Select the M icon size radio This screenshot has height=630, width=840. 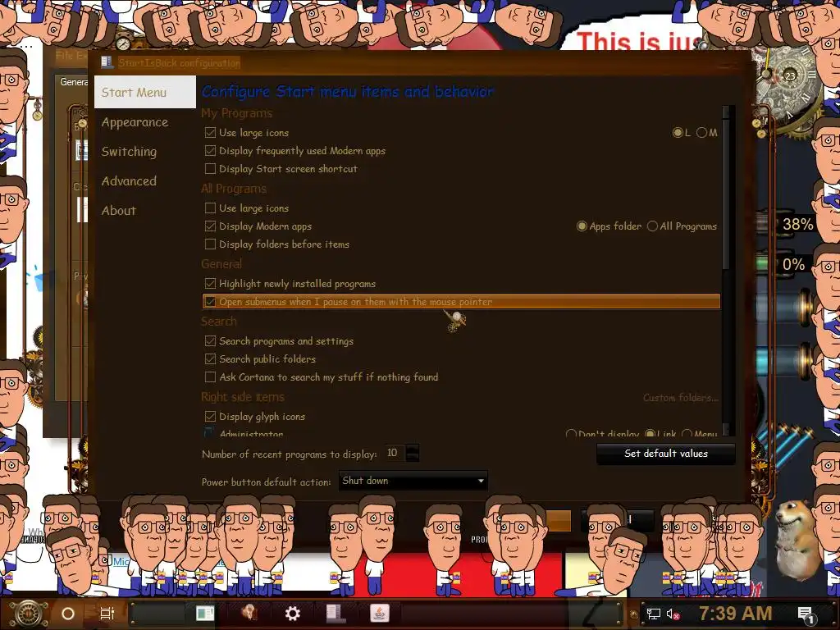tap(702, 132)
